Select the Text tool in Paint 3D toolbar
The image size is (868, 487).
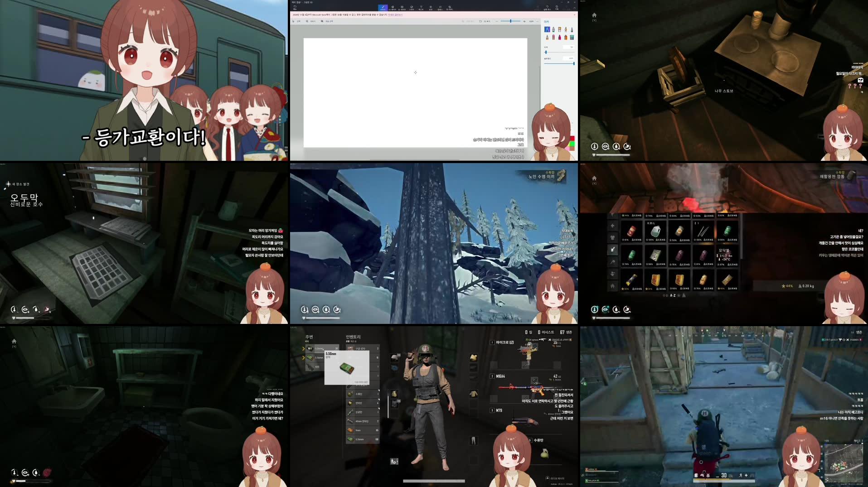point(421,7)
